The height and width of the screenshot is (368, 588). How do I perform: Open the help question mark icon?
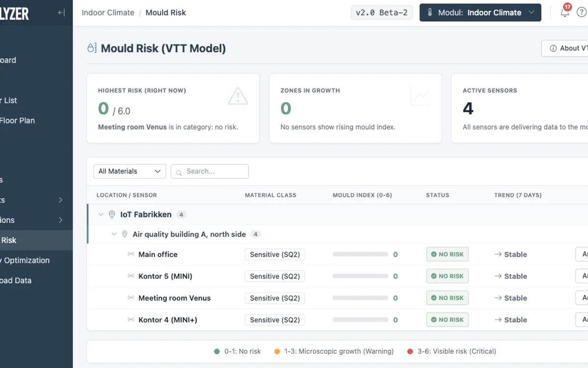pos(582,13)
